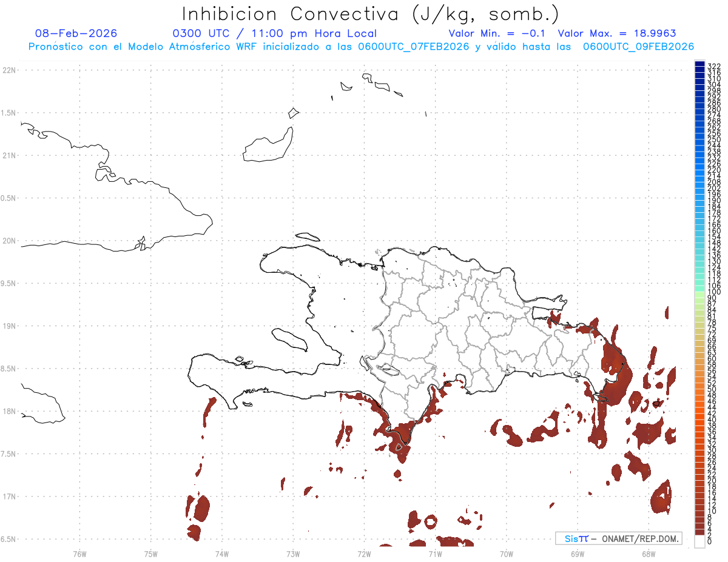The width and height of the screenshot is (728, 562).
Task: Click the date '08-Feb-2026'
Action: pyautogui.click(x=76, y=33)
